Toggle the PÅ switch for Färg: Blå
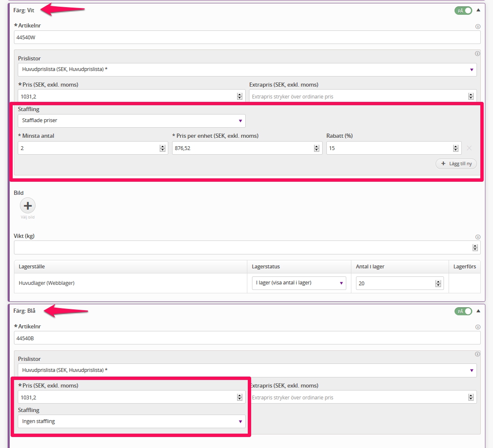The height and width of the screenshot is (448, 493). pyautogui.click(x=463, y=311)
